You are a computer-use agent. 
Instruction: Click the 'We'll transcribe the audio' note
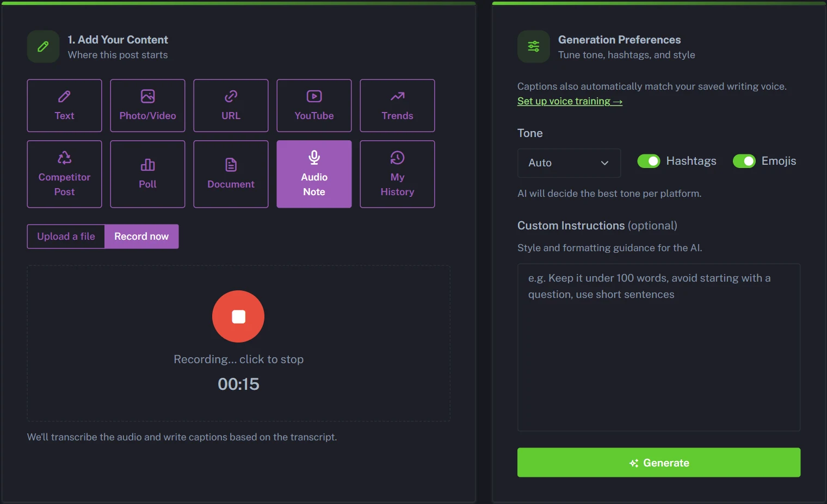coord(182,437)
